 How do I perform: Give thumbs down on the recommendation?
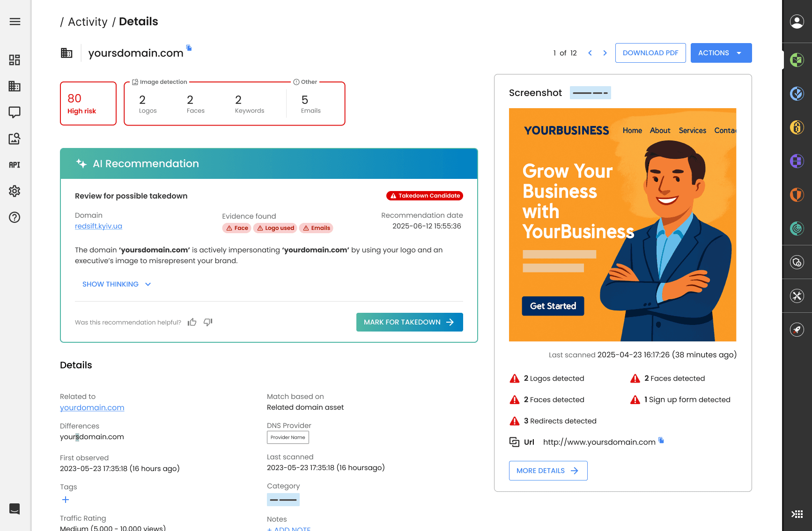tap(208, 322)
